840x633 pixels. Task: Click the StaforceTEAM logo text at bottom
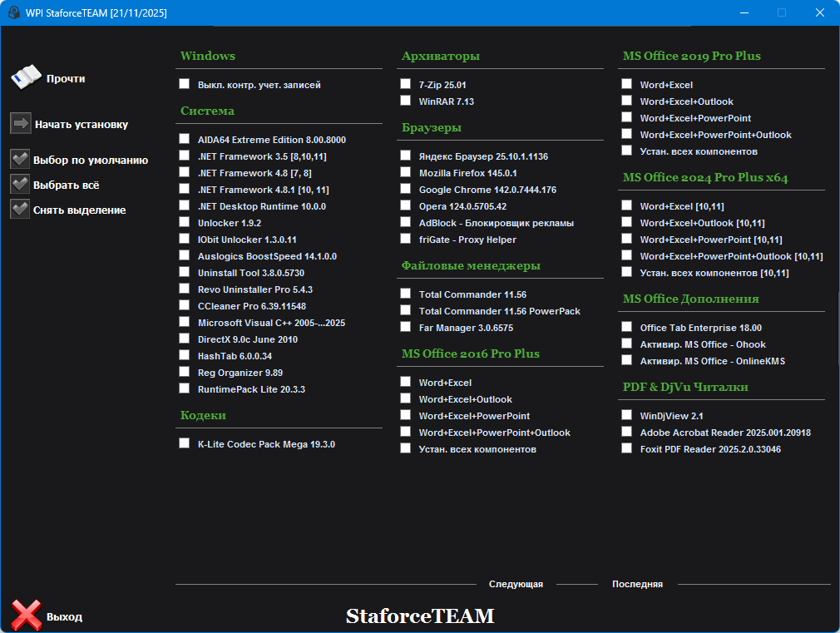[x=420, y=616]
